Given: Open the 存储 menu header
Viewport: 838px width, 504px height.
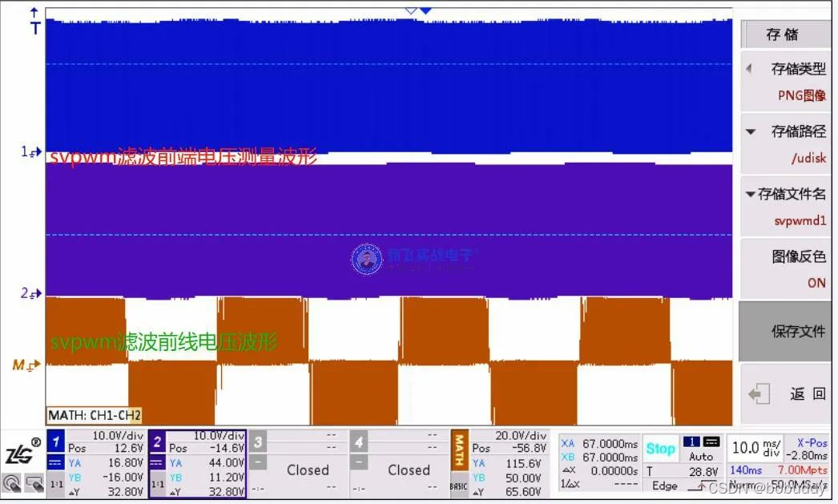Looking at the screenshot, I should [786, 34].
